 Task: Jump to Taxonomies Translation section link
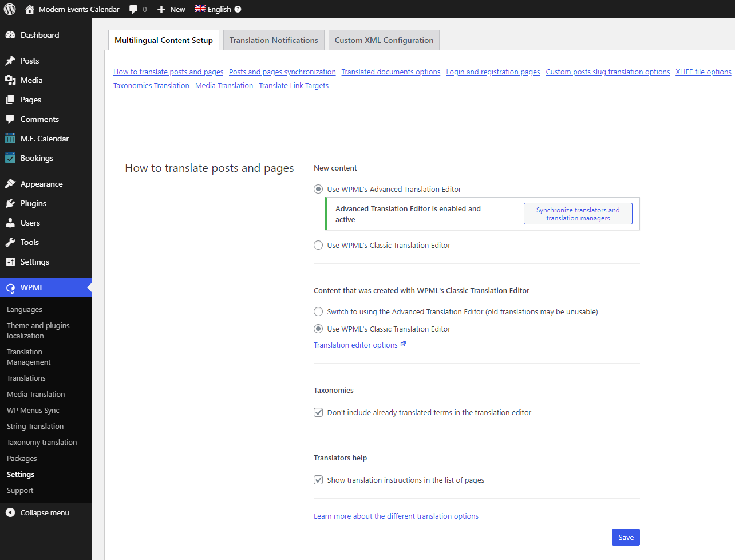tap(151, 86)
